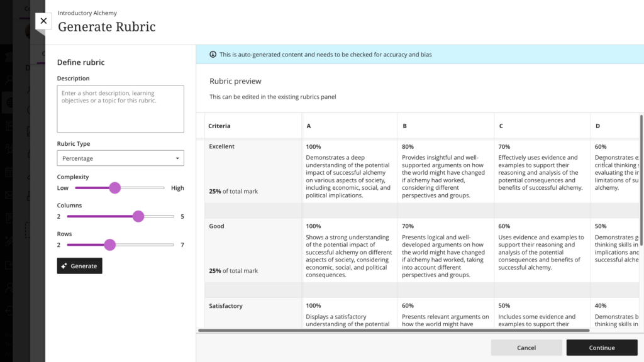Select the Criteria column header
This screenshot has width=644, height=362.
[x=219, y=126]
